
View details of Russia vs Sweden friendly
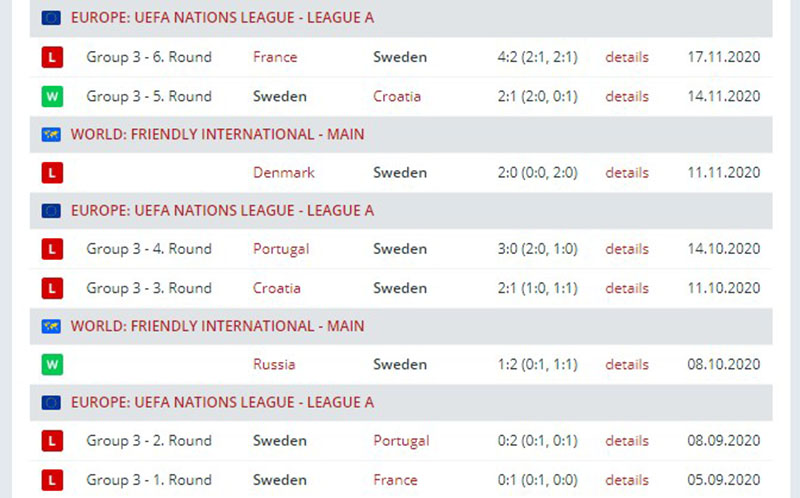[627, 365]
